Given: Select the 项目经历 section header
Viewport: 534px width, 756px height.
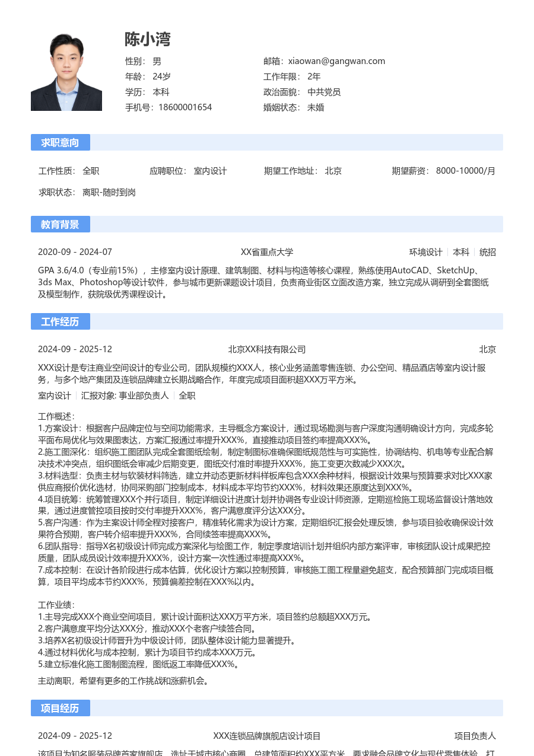Looking at the screenshot, I should 60,708.
